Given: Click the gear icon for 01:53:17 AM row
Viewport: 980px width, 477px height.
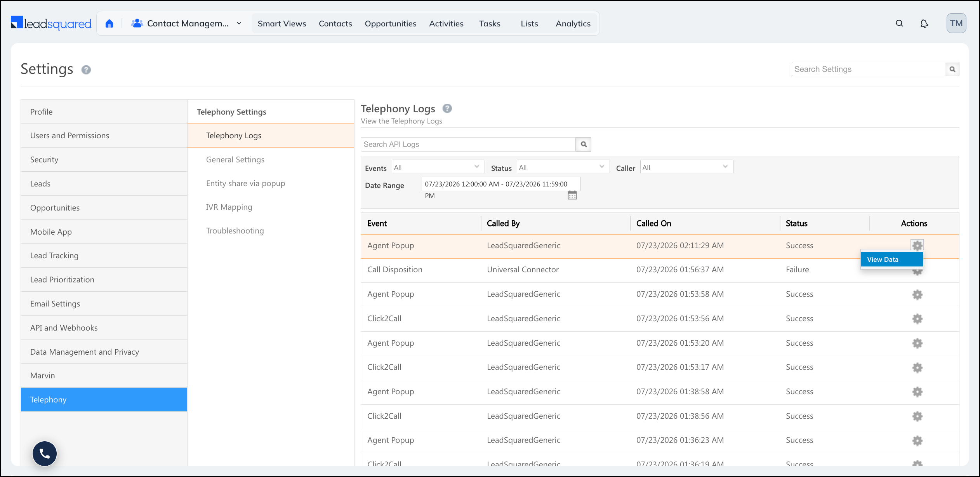Looking at the screenshot, I should point(917,367).
